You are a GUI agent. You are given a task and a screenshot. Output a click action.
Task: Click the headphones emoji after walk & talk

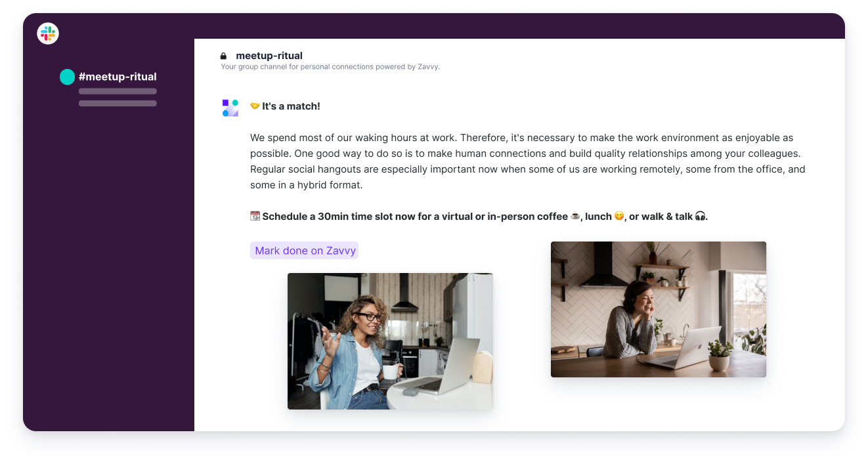coord(700,216)
